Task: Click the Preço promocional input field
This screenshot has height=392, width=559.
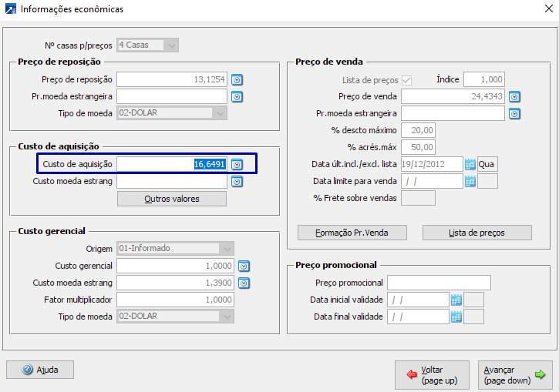Action: (x=439, y=283)
